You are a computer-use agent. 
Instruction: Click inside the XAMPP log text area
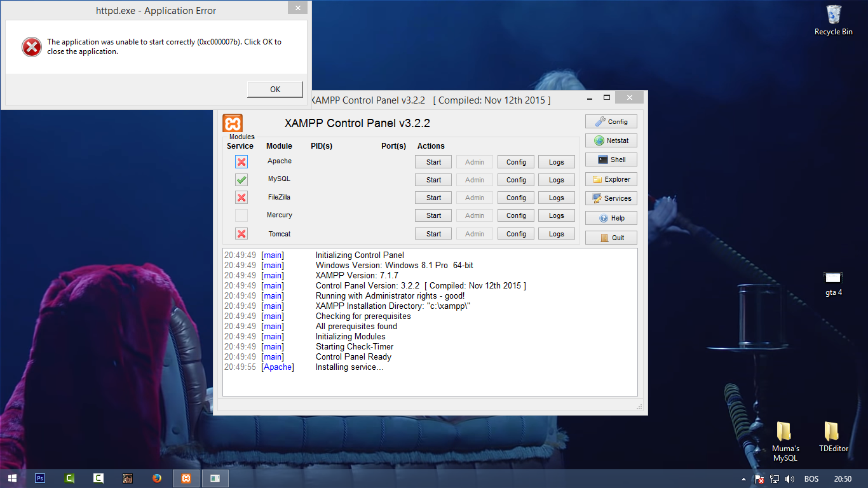point(430,322)
